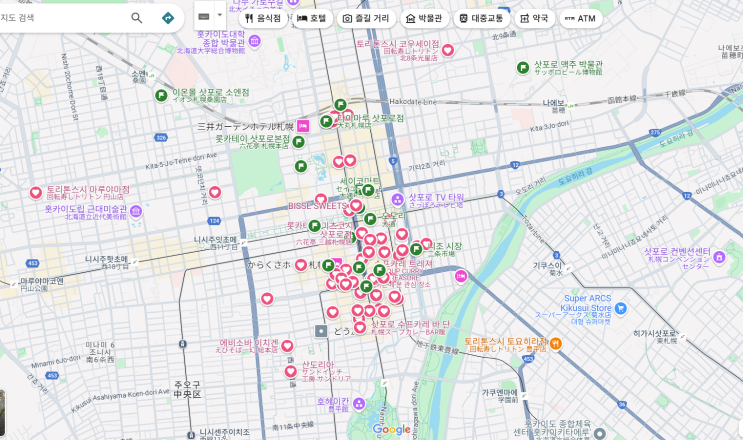This screenshot has width=743, height=440.
Task: Open the orange restaurant marker at 토리톤스시 토요히라점
Action: point(556,343)
